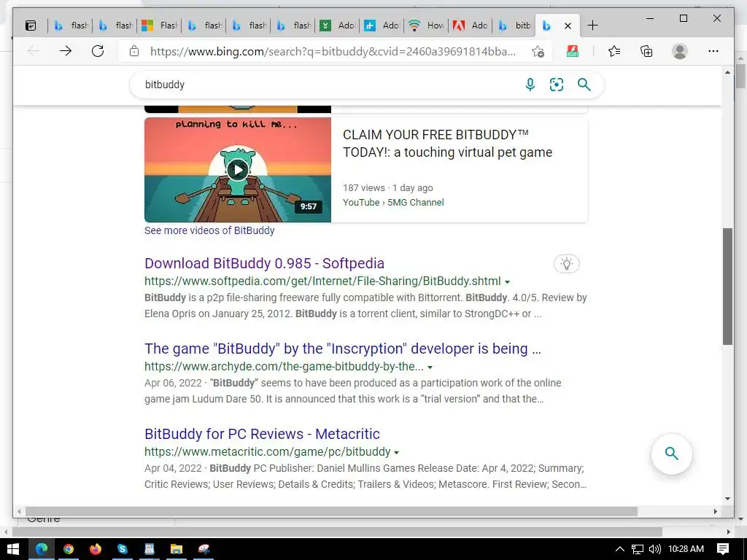
Task: Switch to the green-icon Ado tab
Action: [337, 26]
